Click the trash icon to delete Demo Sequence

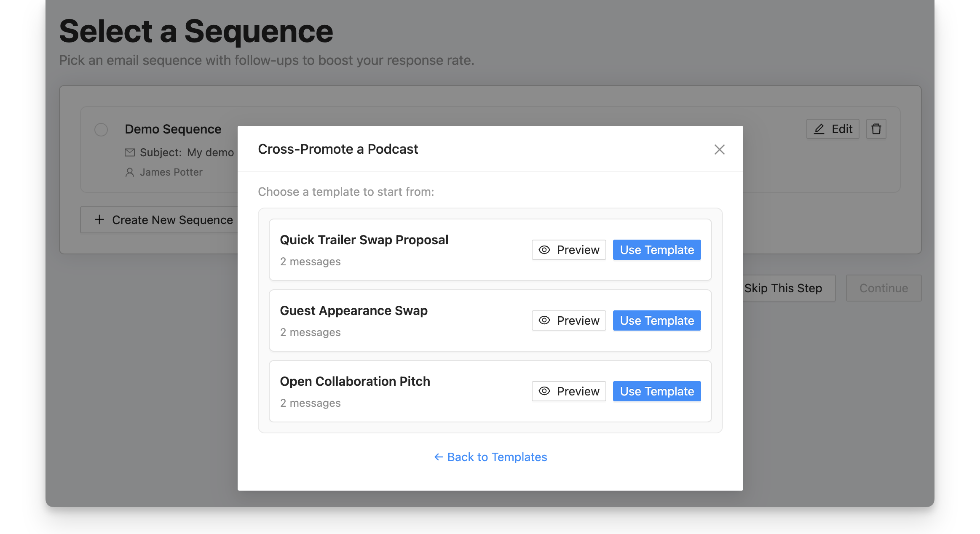coord(876,129)
